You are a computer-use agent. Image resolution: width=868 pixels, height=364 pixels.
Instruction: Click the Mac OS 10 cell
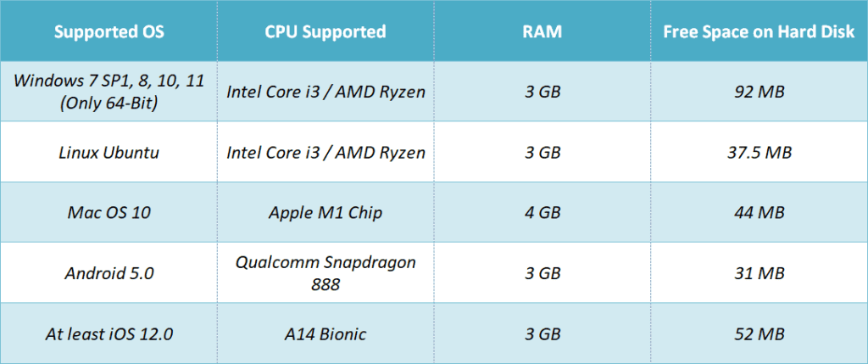click(109, 212)
